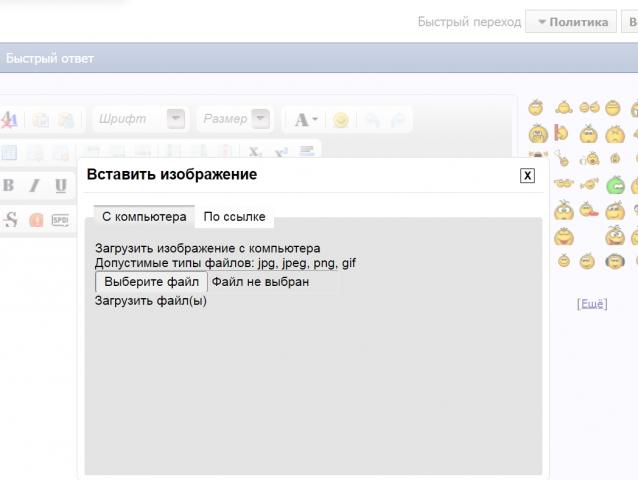Screen dimensions: 638x480
Task: Click the "Выберите файл" button
Action: tap(151, 282)
